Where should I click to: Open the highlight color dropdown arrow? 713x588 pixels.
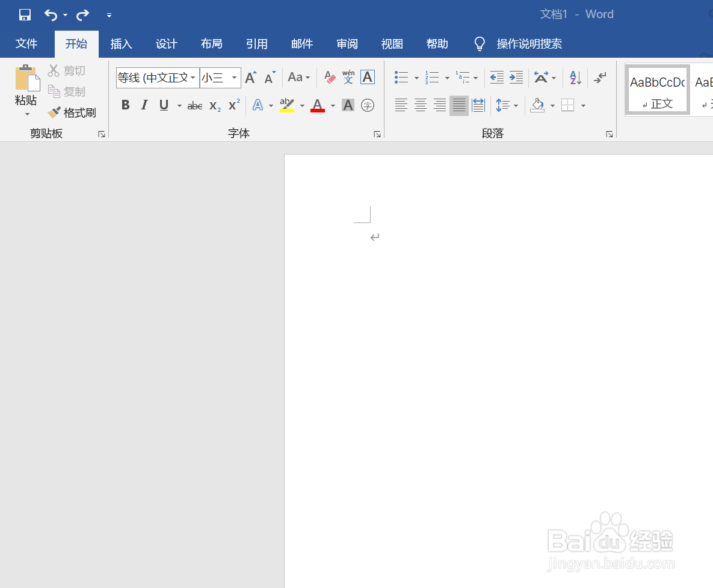coord(302,106)
